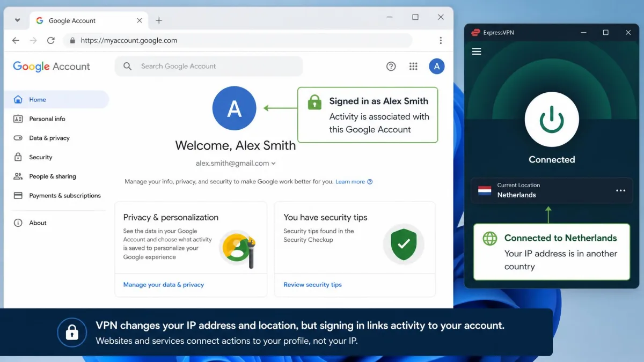This screenshot has width=644, height=362.
Task: Click the Privacy & personalization card illustration
Action: pos(237,248)
